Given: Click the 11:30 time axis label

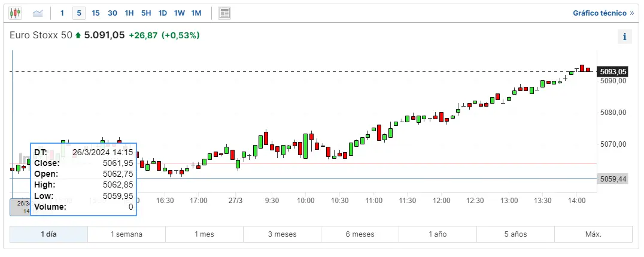Looking at the screenshot, I should click(407, 200).
